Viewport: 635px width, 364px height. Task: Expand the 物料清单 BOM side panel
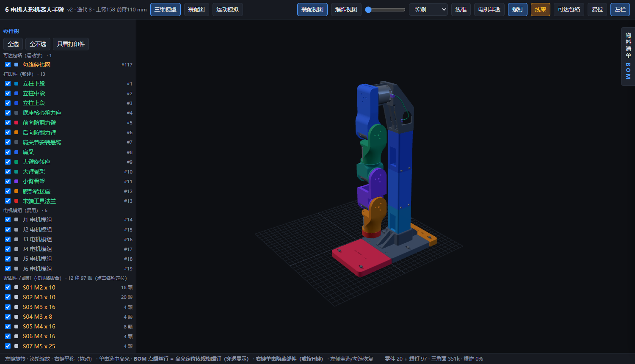pyautogui.click(x=628, y=56)
